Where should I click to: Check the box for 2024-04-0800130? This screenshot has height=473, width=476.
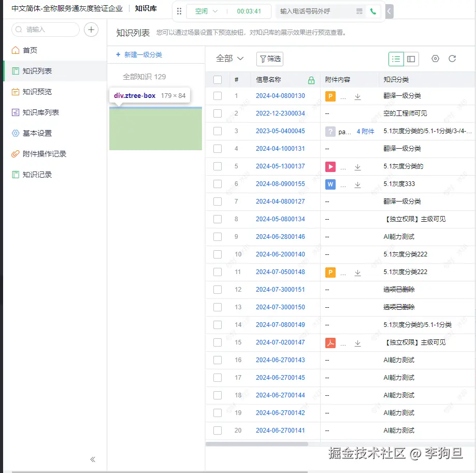(x=218, y=96)
